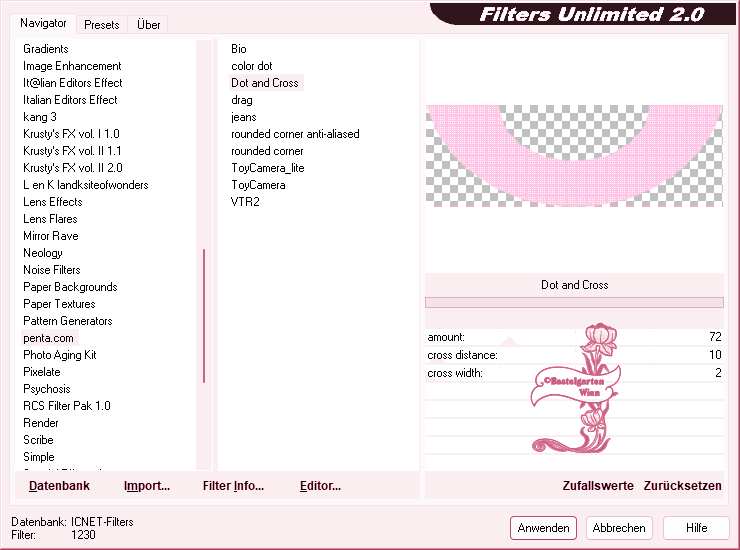Image resolution: width=740 pixels, height=550 pixels.
Task: Switch to the Navigator tab
Action: point(43,23)
